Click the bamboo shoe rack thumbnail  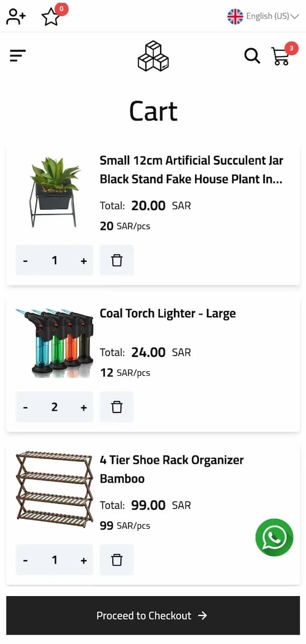[x=54, y=489]
